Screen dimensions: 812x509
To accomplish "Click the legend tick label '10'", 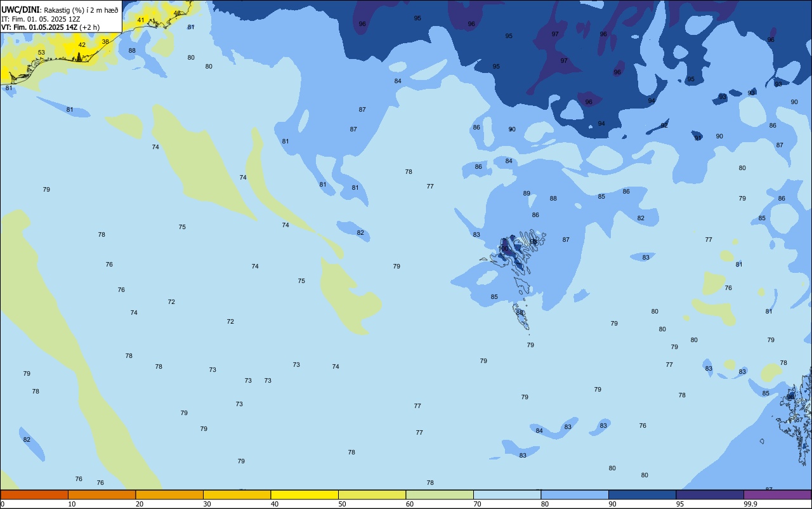I will click(72, 504).
